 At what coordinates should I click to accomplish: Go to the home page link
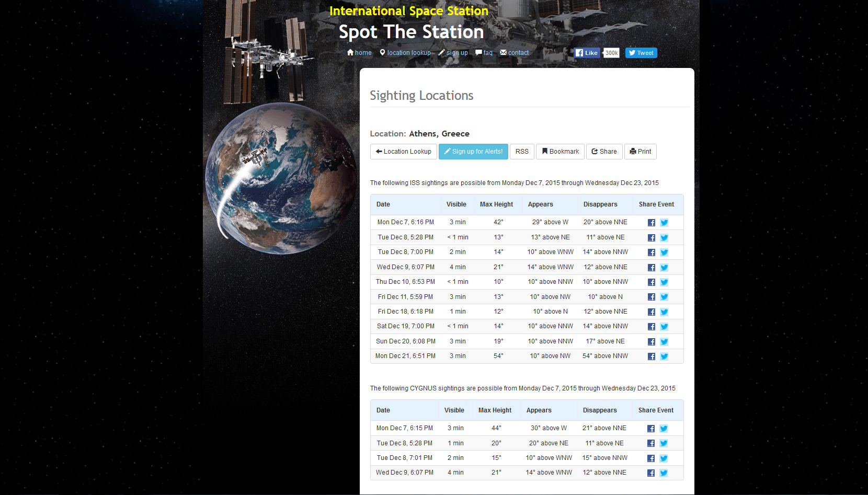click(x=359, y=53)
